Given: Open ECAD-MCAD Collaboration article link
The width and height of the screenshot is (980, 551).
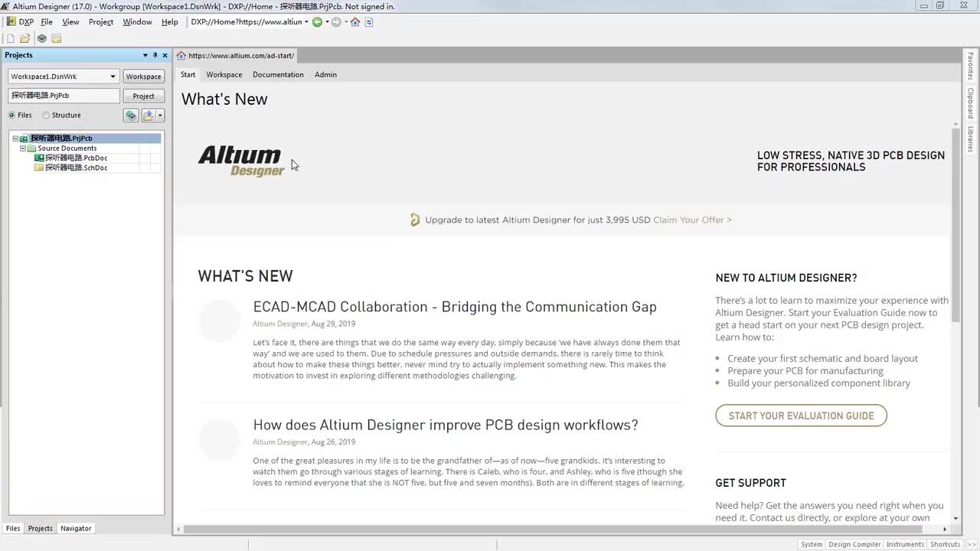Looking at the screenshot, I should [x=455, y=307].
